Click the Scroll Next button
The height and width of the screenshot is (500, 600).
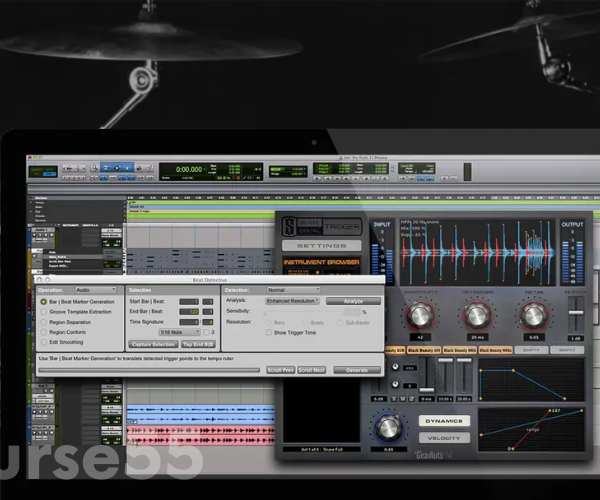coord(311,370)
